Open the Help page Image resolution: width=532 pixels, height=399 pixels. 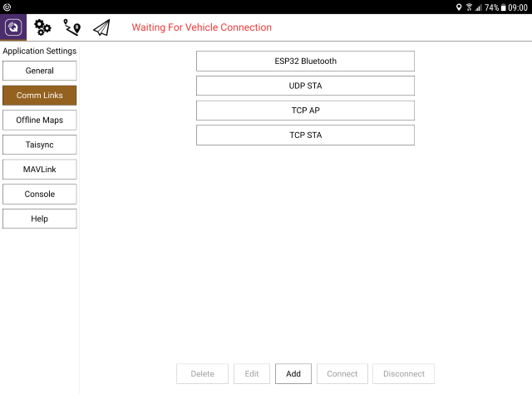coord(40,219)
